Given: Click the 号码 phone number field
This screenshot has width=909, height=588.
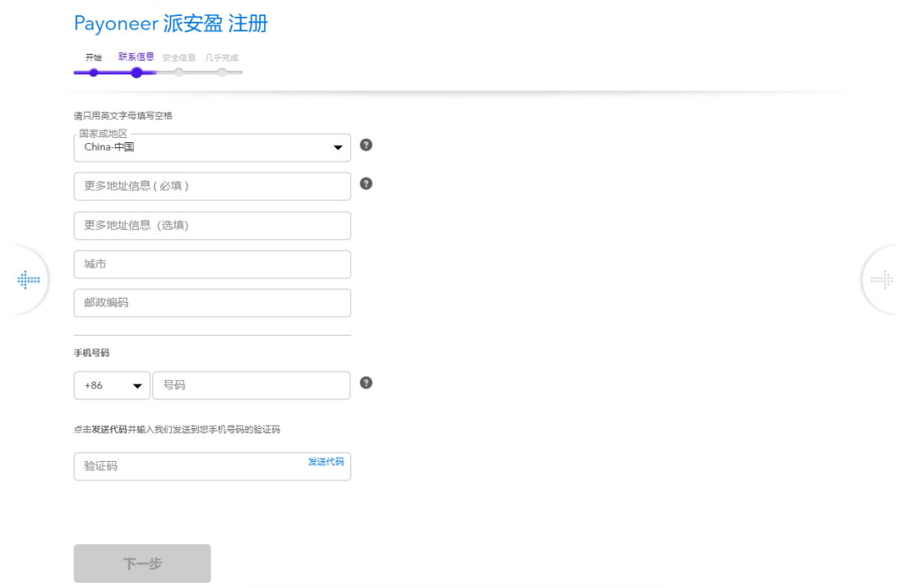Looking at the screenshot, I should click(x=251, y=385).
